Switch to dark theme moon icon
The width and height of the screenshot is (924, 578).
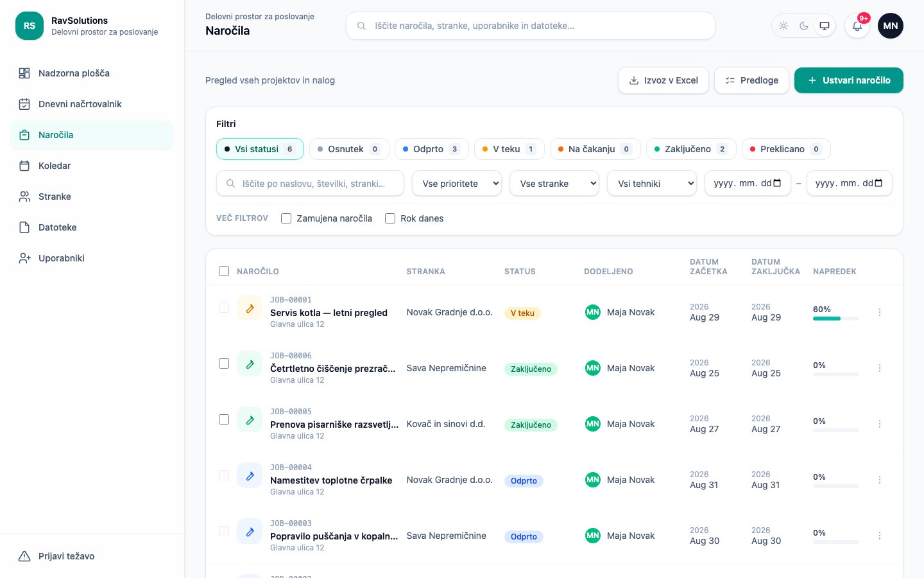point(804,26)
